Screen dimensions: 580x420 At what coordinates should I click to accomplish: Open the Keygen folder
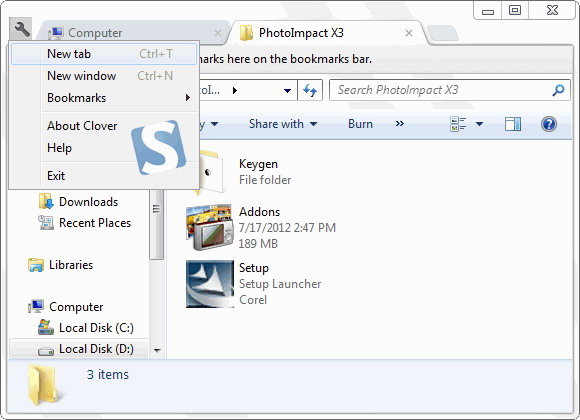click(258, 164)
